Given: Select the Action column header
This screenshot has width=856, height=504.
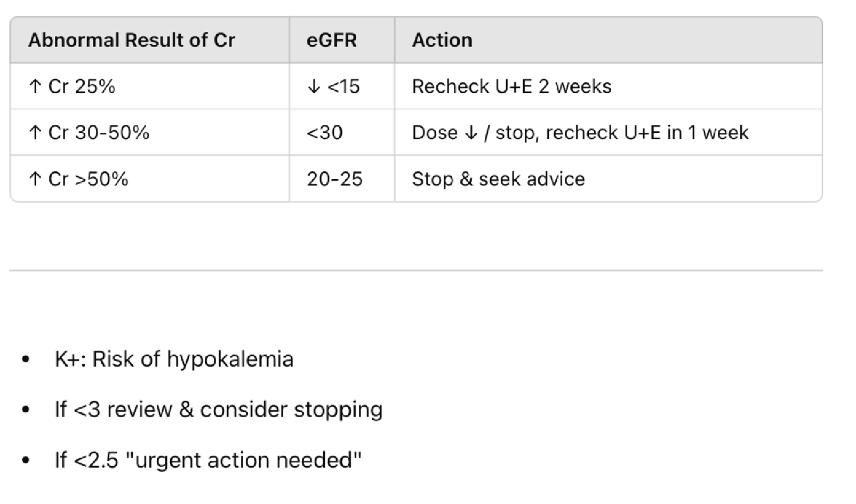Looking at the screenshot, I should tap(442, 40).
